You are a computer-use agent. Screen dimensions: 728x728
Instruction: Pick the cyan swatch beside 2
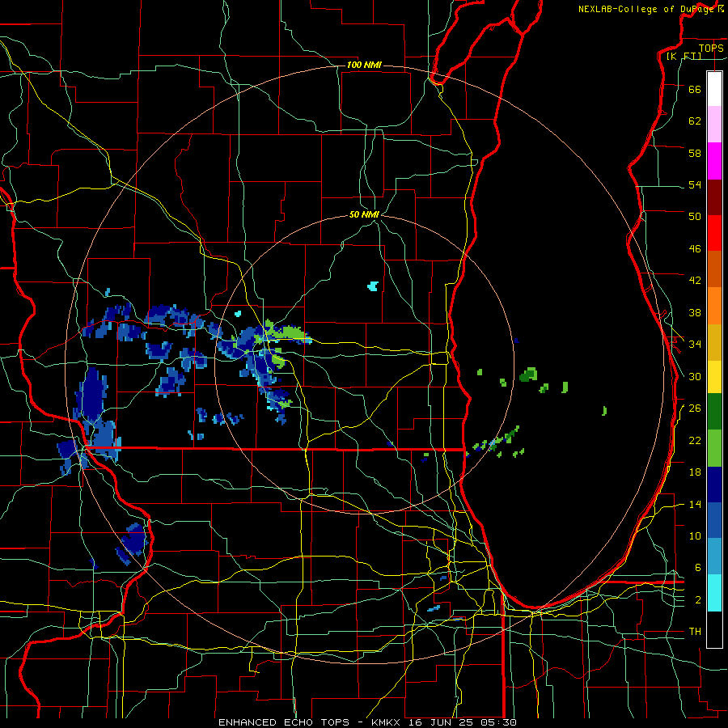click(x=714, y=593)
